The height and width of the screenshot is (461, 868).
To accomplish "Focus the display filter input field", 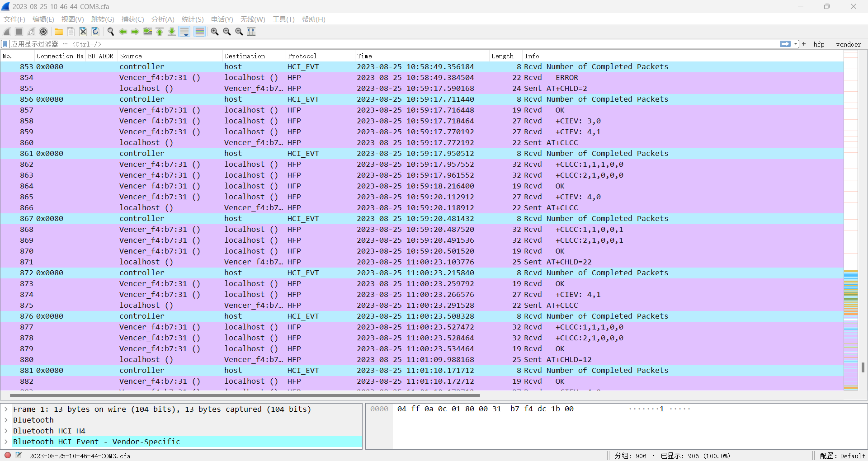I will click(393, 44).
